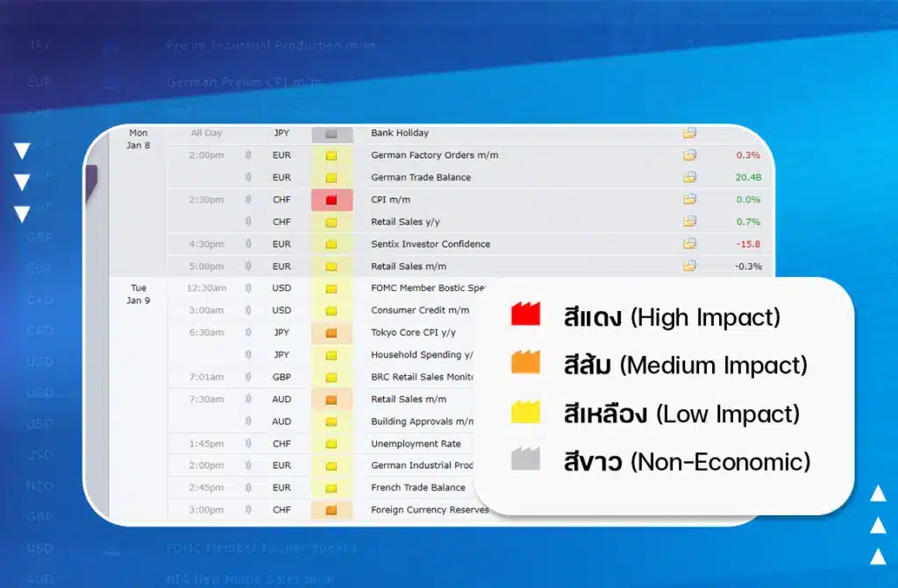The image size is (898, 588).
Task: Open detail folder for Sentix Investor Confidence
Action: point(689,244)
